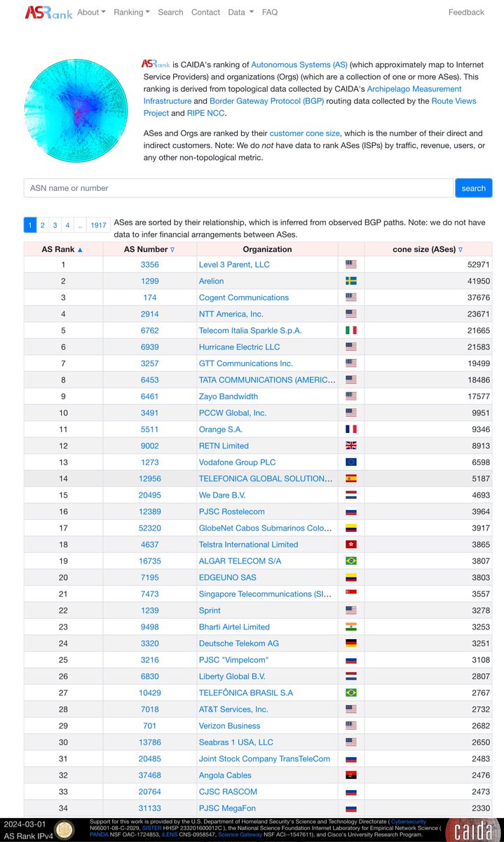
Task: Click the Colombia flag beside EDGEUNO SAS
Action: point(351,577)
